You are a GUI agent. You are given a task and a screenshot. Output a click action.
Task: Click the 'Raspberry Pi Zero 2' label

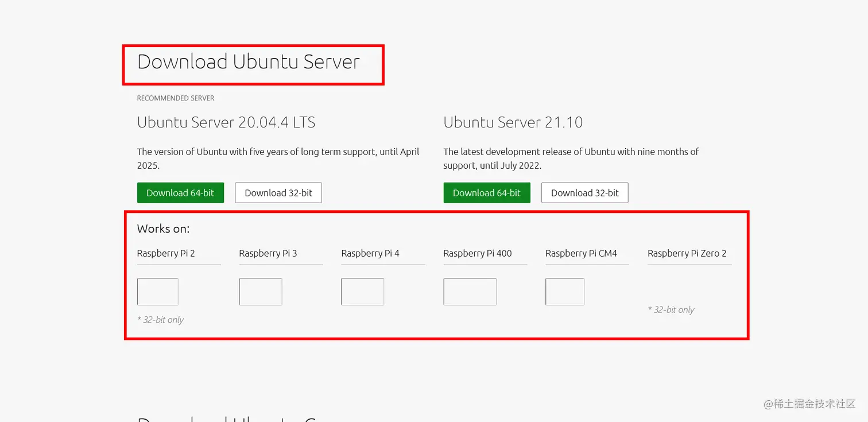(x=687, y=253)
